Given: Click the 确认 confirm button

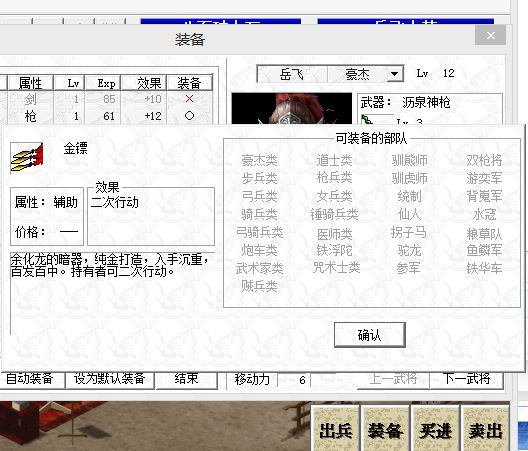Looking at the screenshot, I should pos(369,335).
